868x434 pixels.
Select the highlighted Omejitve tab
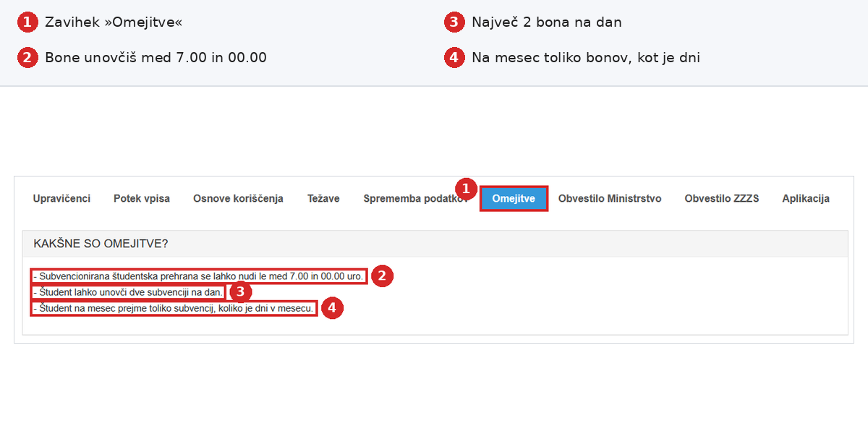tap(514, 198)
